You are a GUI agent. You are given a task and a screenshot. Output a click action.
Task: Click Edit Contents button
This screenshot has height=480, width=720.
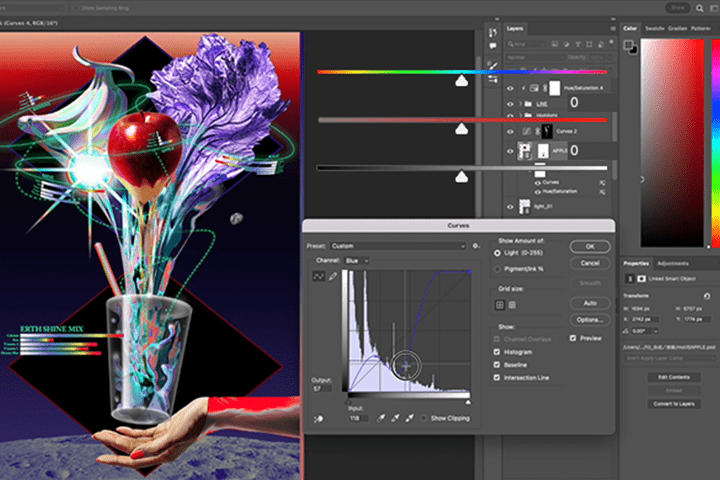(674, 377)
